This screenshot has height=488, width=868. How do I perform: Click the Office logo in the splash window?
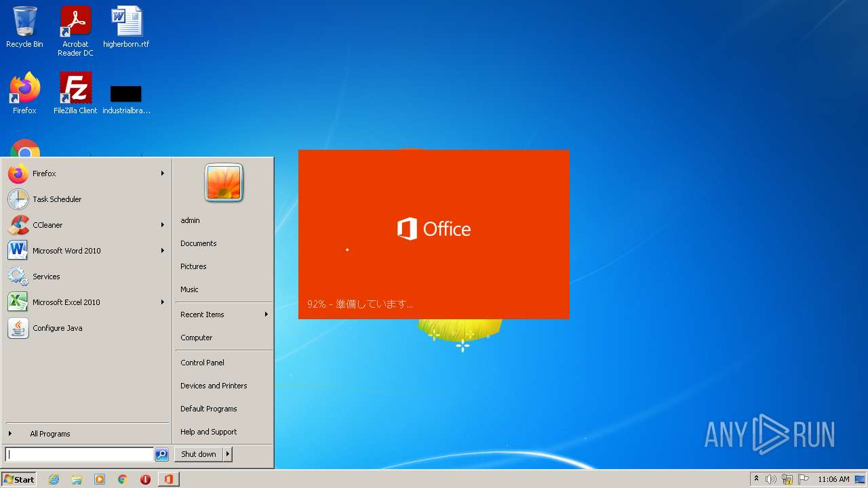click(x=434, y=229)
